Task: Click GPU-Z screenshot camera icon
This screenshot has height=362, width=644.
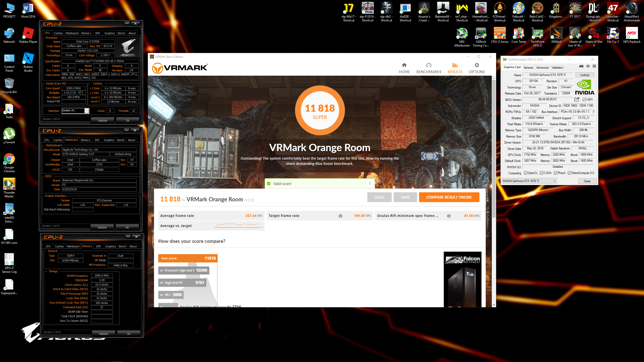Action: click(x=581, y=66)
